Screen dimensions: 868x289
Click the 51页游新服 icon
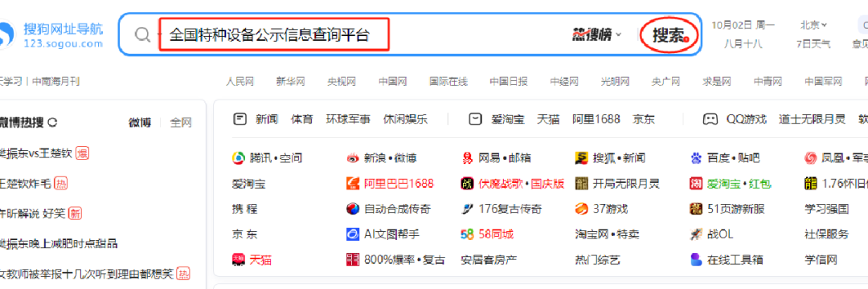point(696,209)
